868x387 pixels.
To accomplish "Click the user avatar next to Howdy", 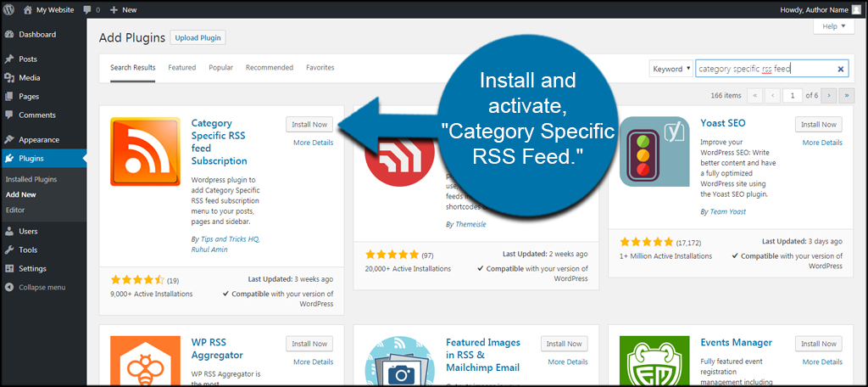I will [x=856, y=9].
